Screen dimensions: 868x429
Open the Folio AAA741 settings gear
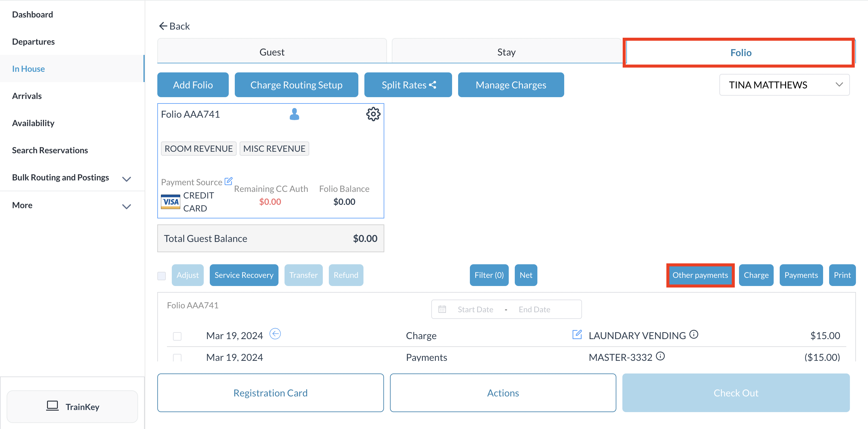click(x=373, y=114)
